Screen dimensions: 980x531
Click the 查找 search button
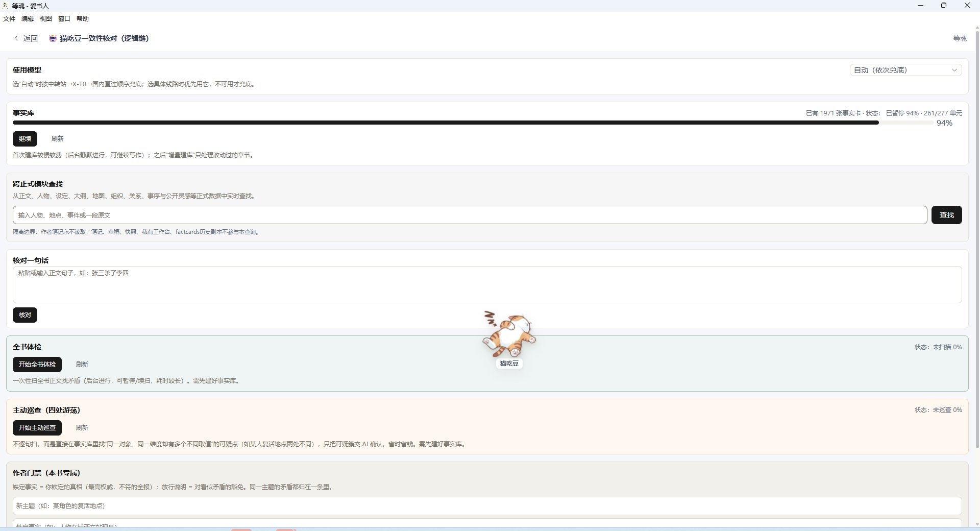coord(946,215)
